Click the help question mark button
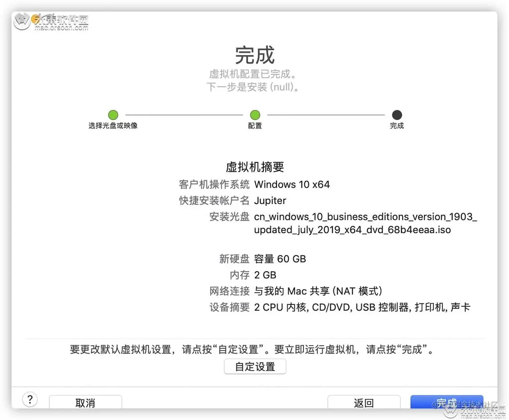The height and width of the screenshot is (420, 509). [x=30, y=399]
